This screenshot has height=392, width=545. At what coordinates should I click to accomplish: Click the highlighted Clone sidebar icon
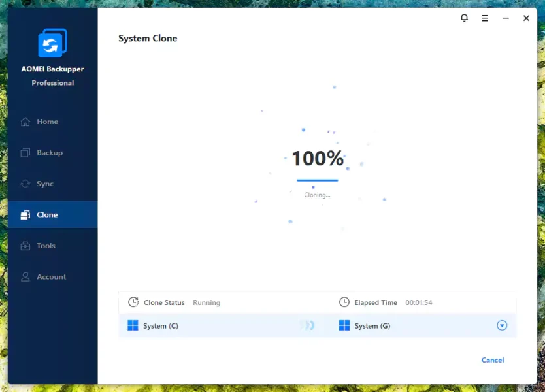(27, 214)
